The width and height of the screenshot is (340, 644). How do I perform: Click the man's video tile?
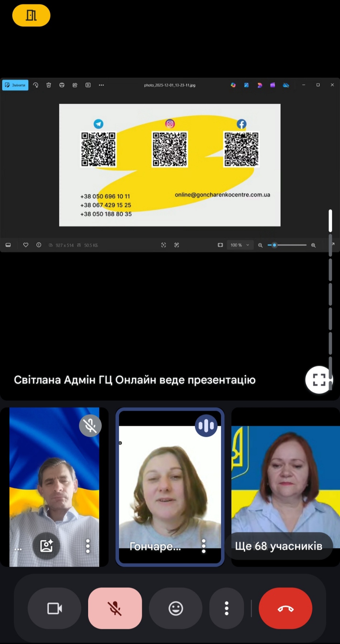pos(54,487)
